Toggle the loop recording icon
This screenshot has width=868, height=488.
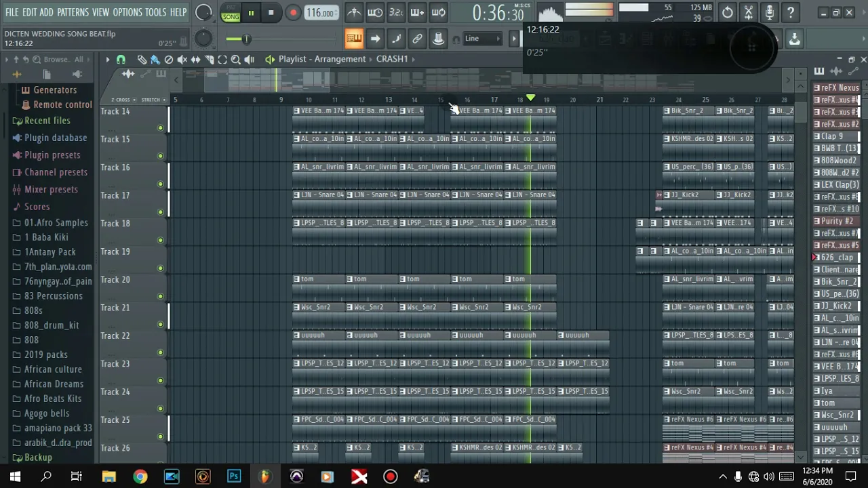438,12
